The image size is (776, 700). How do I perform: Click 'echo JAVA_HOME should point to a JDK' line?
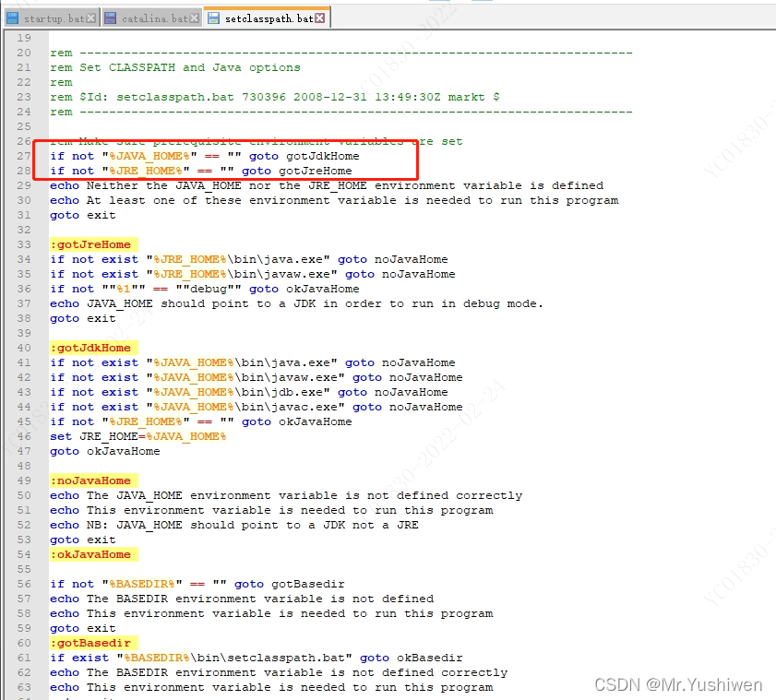coord(296,303)
